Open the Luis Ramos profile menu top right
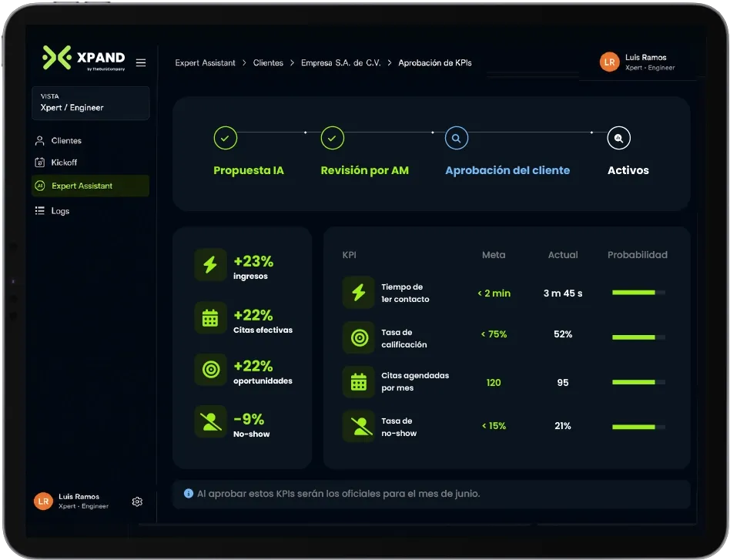The image size is (730, 560). pyautogui.click(x=638, y=62)
